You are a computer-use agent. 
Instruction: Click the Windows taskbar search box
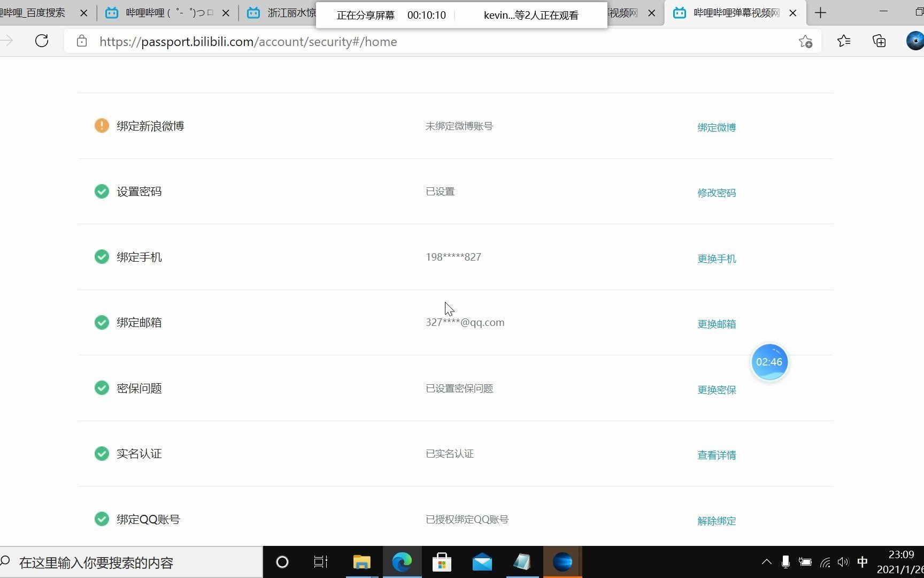(x=131, y=562)
